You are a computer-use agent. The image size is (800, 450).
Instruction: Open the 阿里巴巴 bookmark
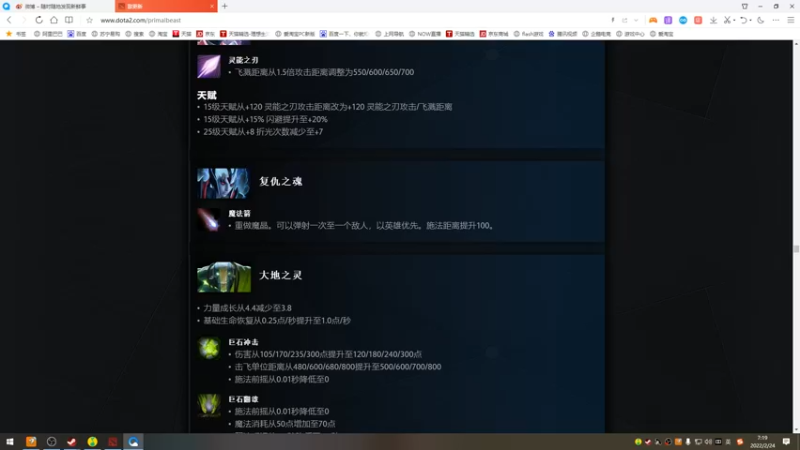click(x=48, y=34)
